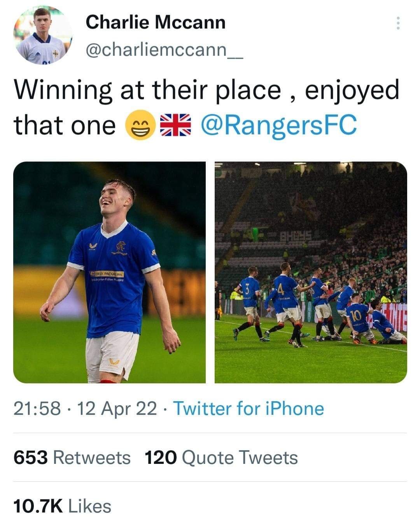Open the smiling player photo
Screen dimensions: 420x530
click(x=109, y=272)
